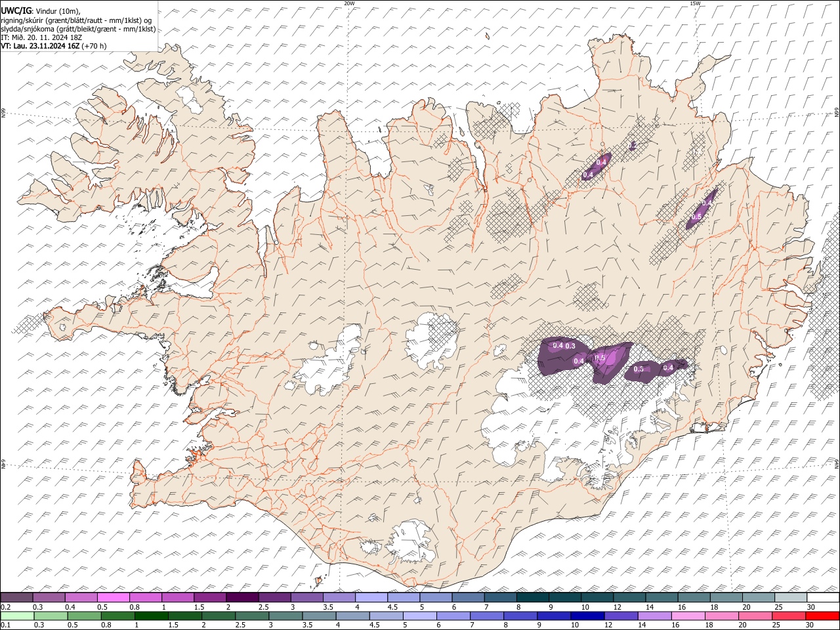The image size is (840, 630).
Task: Click the '0.1' label under the bottom legend row
Action: coord(5,625)
